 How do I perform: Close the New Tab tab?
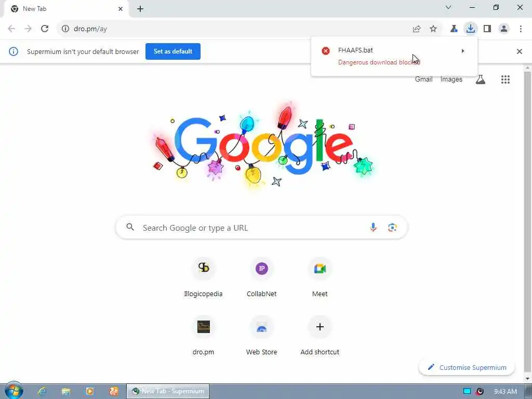pos(121,9)
